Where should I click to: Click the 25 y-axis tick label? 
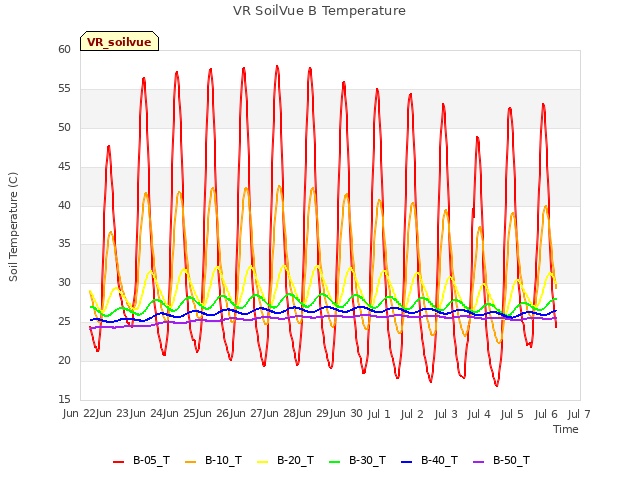(64, 322)
